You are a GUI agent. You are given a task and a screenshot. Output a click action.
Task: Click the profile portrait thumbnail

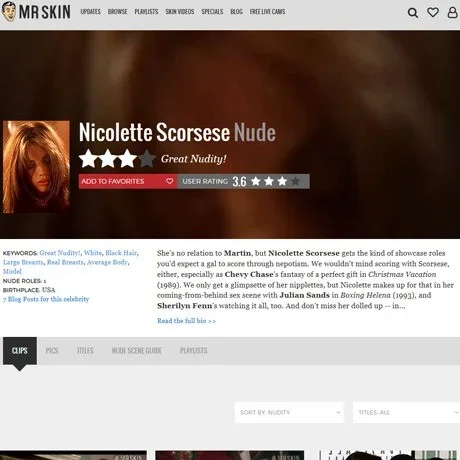click(36, 167)
